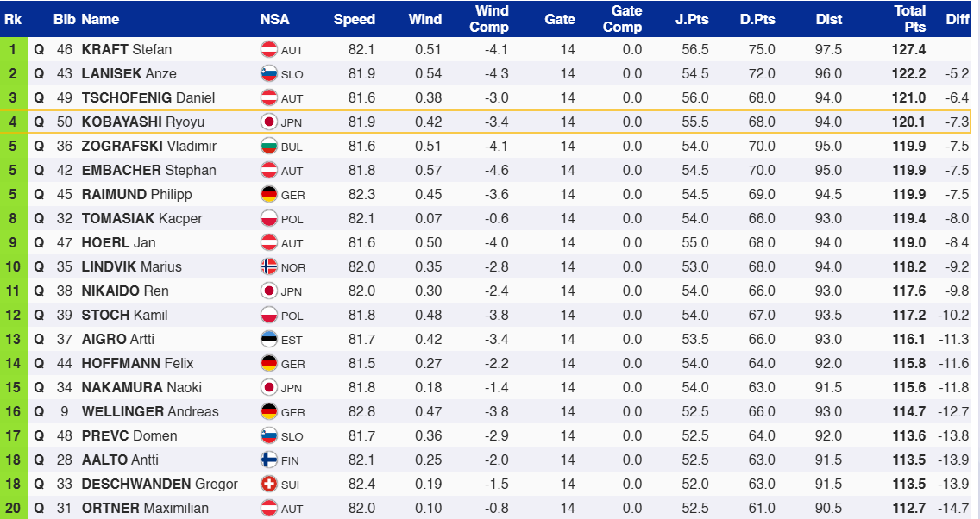Click the Total Pts column header
Viewport: 980px width, 519px height.
[909, 19]
